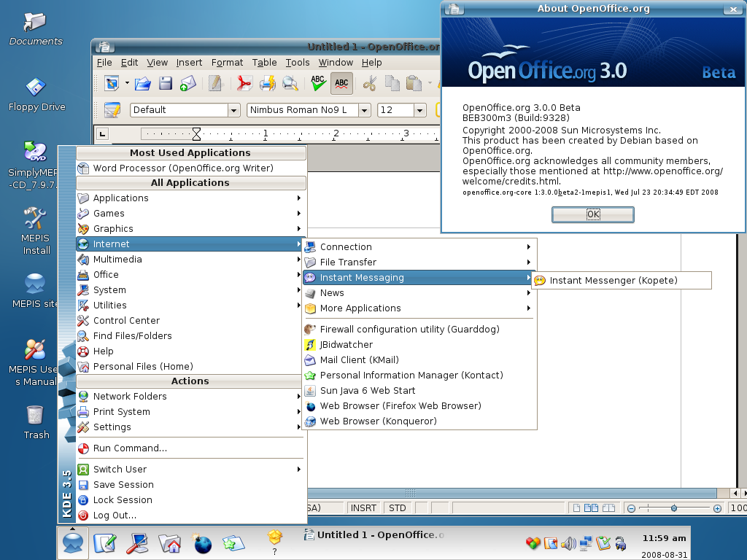Open New document dropdown arrow
Viewport: 747px width, 560px height.
tap(127, 83)
